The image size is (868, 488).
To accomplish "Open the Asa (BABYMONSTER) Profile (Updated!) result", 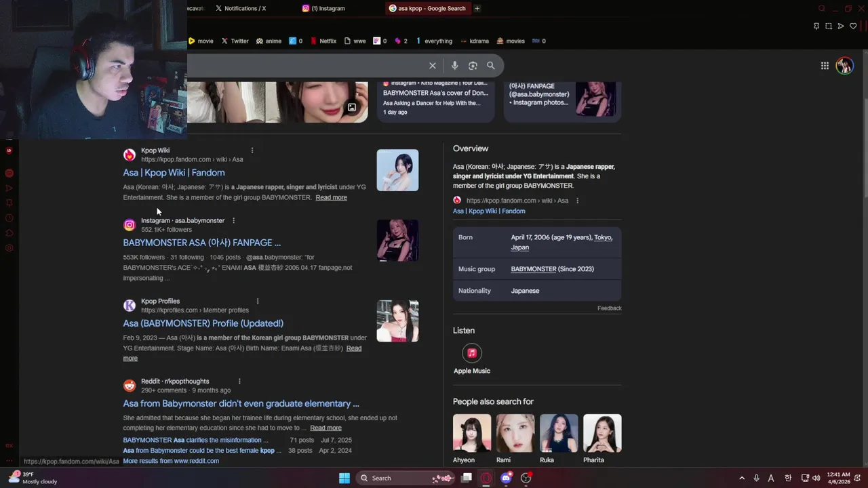I will coord(203,323).
